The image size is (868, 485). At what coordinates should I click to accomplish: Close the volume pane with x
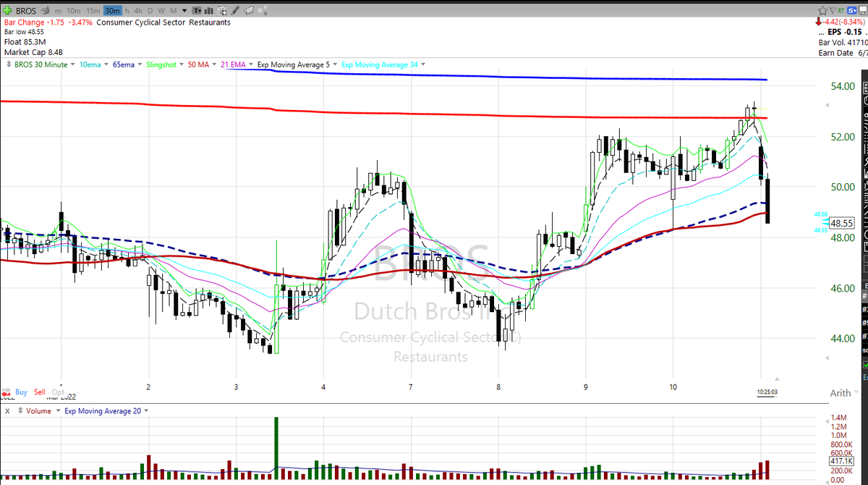tap(7, 410)
